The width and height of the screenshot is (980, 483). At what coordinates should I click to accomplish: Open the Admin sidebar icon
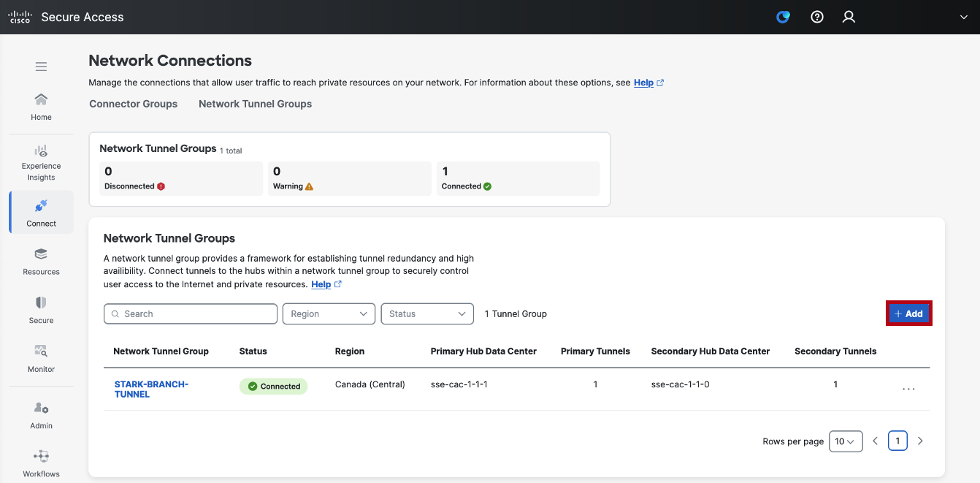pyautogui.click(x=41, y=414)
